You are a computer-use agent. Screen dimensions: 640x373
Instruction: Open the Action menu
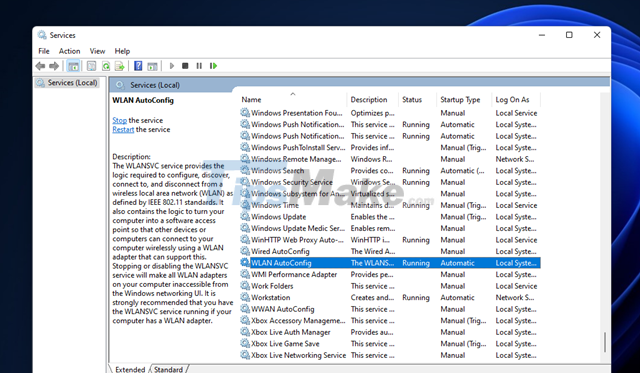click(69, 51)
